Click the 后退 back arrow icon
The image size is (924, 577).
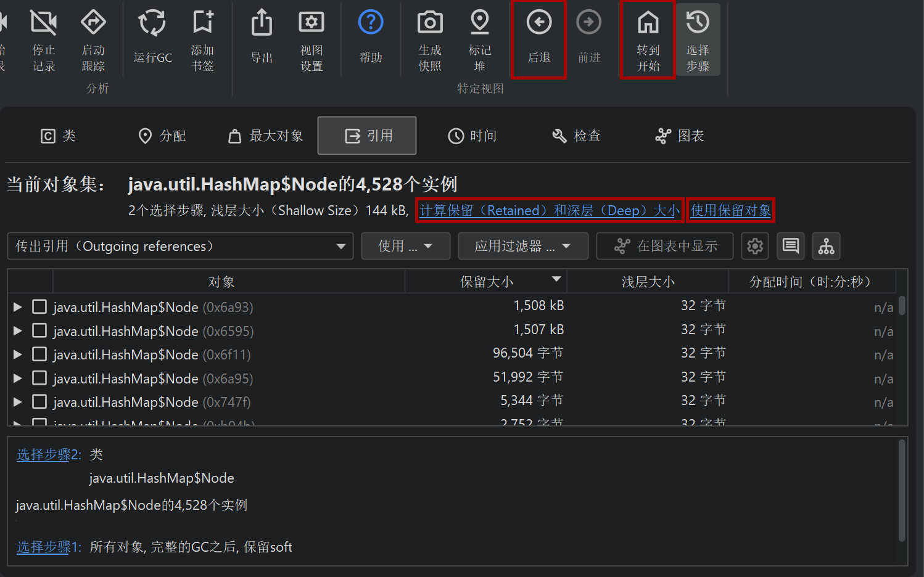pyautogui.click(x=538, y=23)
